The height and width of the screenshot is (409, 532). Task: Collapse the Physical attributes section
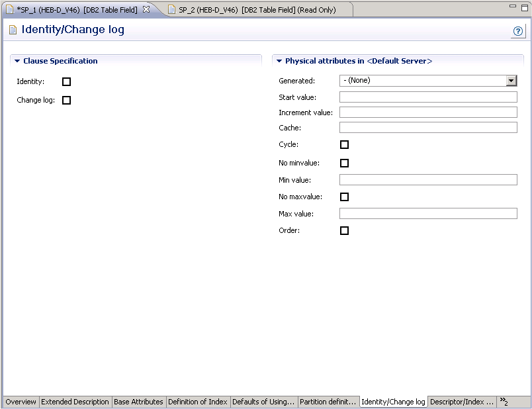279,61
